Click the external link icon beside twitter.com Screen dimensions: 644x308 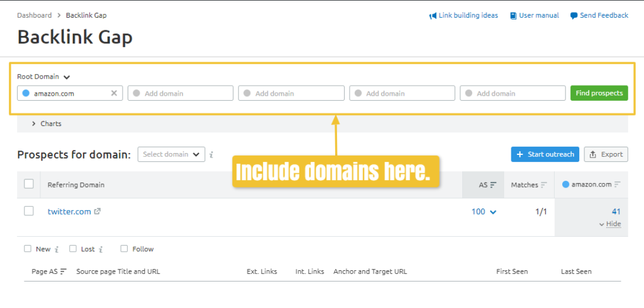(97, 212)
